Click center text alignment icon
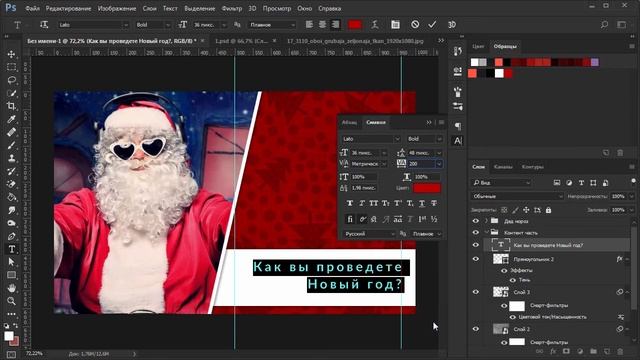Screen dimensions: 640x360 click(x=322, y=24)
